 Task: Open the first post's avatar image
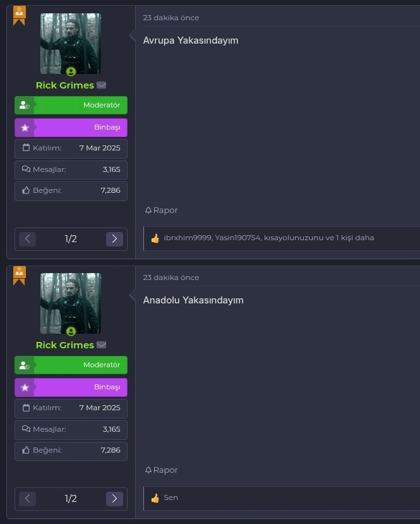[71, 44]
